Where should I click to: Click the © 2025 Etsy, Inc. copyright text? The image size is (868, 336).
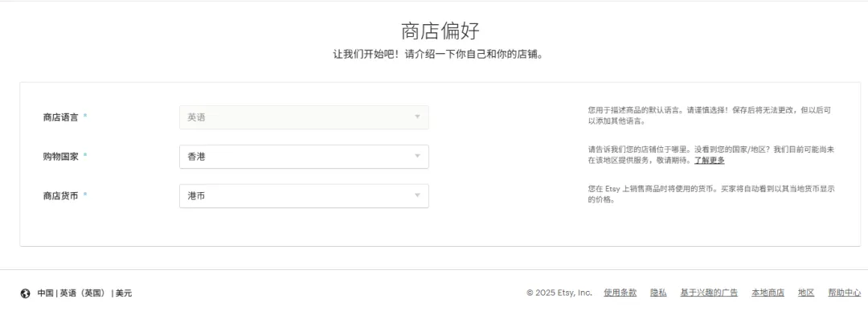coord(559,293)
